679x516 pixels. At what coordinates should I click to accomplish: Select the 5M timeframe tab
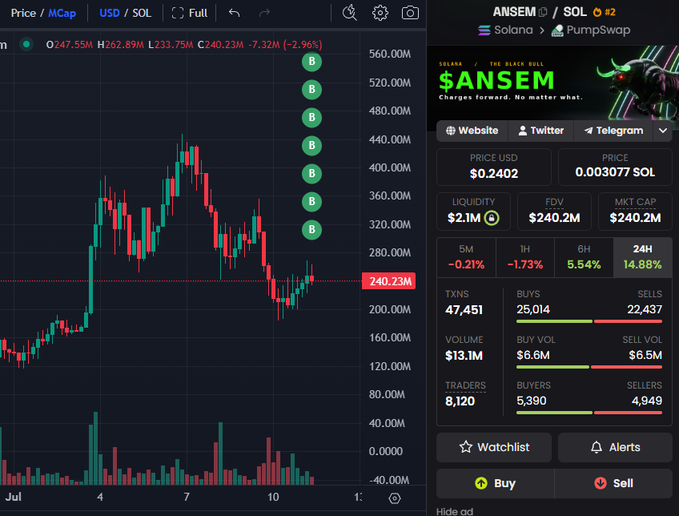click(x=466, y=257)
